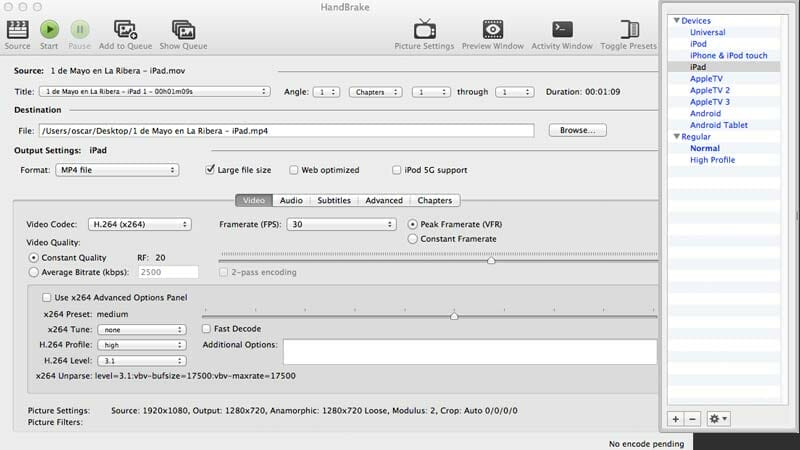The width and height of the screenshot is (800, 450).
Task: Open Picture Settings from toolbar
Action: pyautogui.click(x=426, y=30)
